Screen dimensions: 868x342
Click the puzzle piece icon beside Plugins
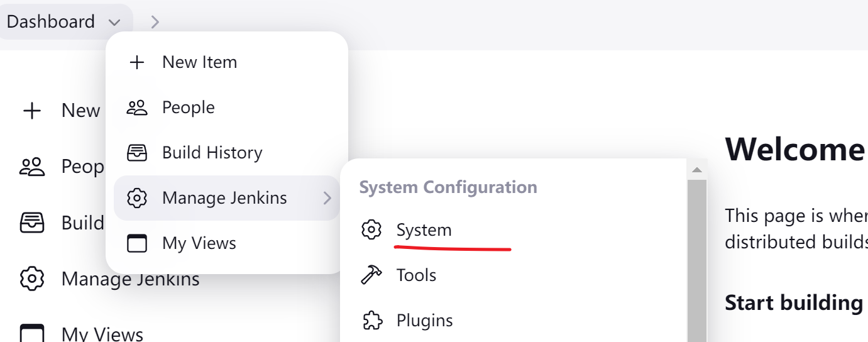[x=371, y=321]
